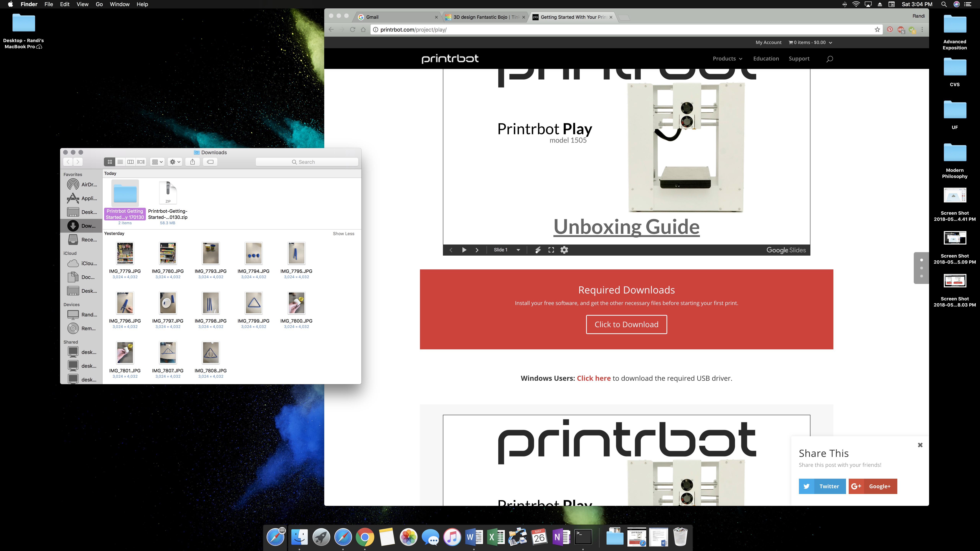This screenshot has height=551, width=980.
Task: Open the Support page
Action: [799, 59]
